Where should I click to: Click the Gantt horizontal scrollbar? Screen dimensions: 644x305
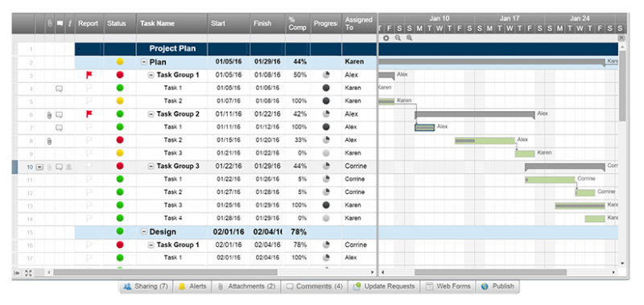point(490,272)
